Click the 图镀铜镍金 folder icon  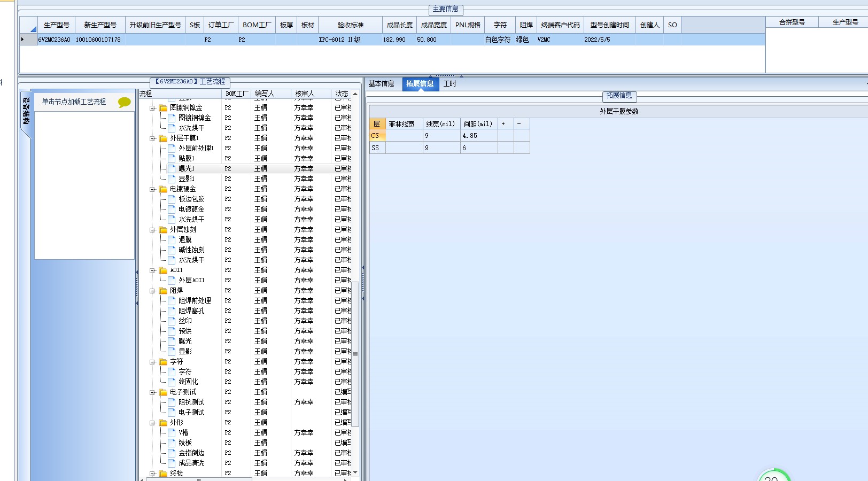(163, 108)
